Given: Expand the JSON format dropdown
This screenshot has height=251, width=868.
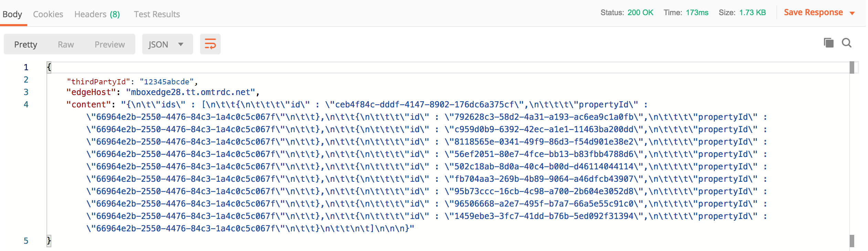Looking at the screenshot, I should [x=167, y=44].
